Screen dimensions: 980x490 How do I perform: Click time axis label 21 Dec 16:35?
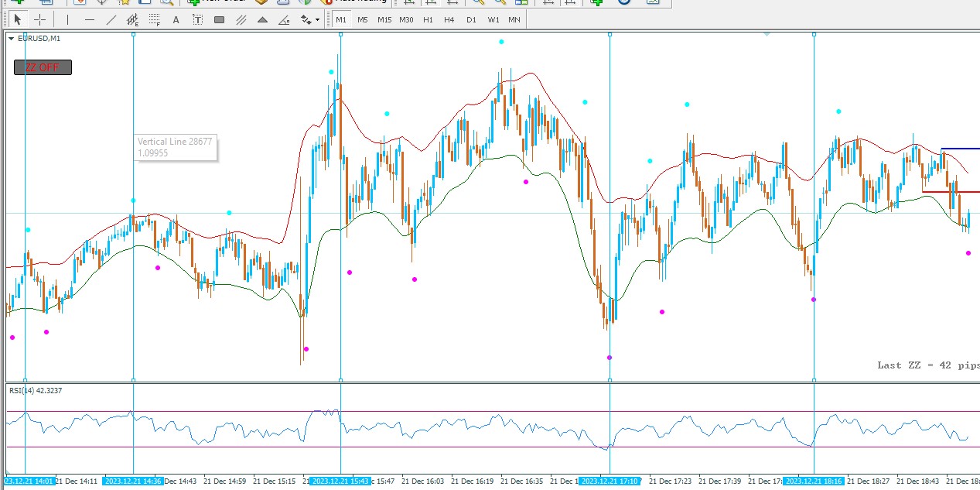click(522, 481)
